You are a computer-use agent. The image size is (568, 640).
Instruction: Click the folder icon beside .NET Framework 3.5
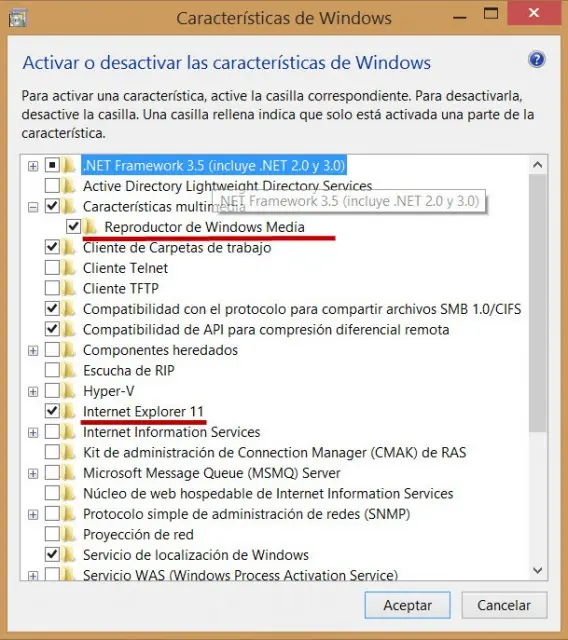tap(69, 165)
